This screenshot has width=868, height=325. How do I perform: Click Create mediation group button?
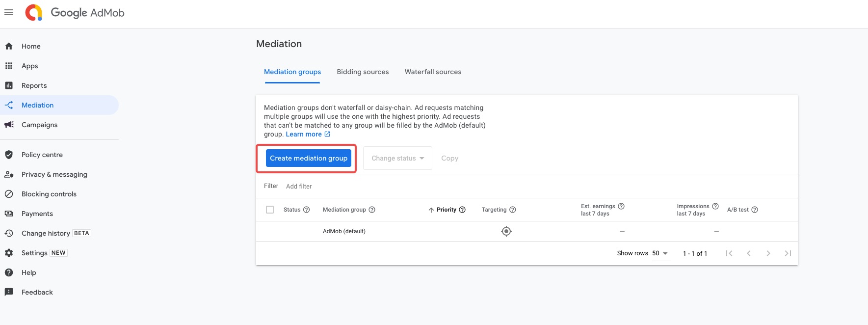point(309,158)
